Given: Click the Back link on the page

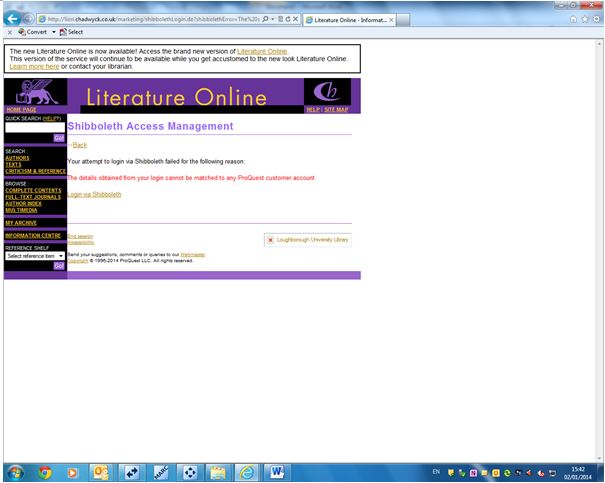Looking at the screenshot, I should coord(80,145).
